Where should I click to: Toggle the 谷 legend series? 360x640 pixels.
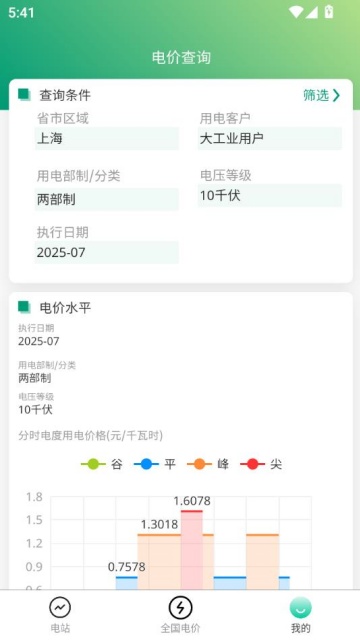(102, 464)
